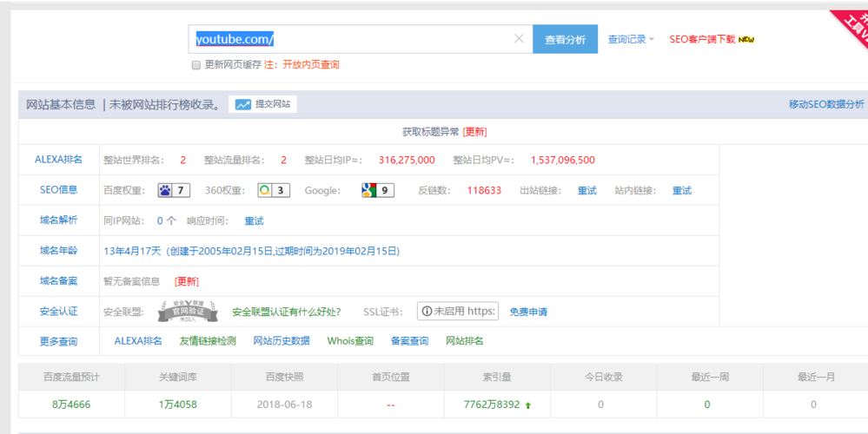This screenshot has width=868, height=434.
Task: Click Baidu snapshot date 2018-06-18
Action: tap(284, 404)
